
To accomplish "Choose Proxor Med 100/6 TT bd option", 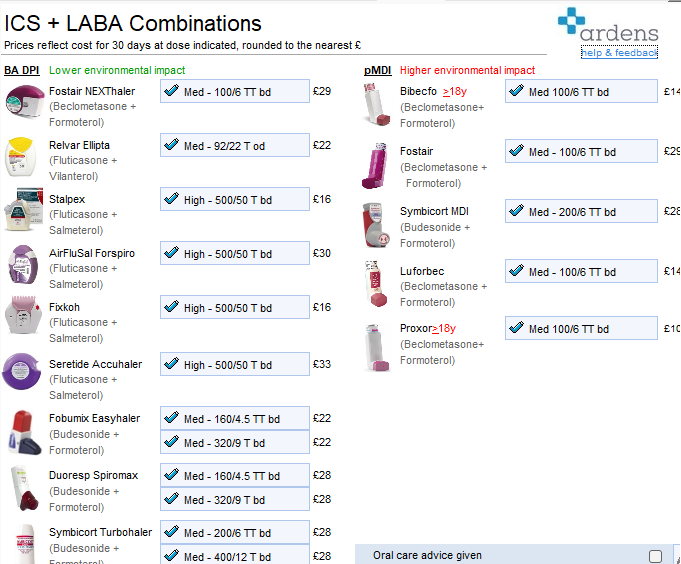I will pos(581,329).
